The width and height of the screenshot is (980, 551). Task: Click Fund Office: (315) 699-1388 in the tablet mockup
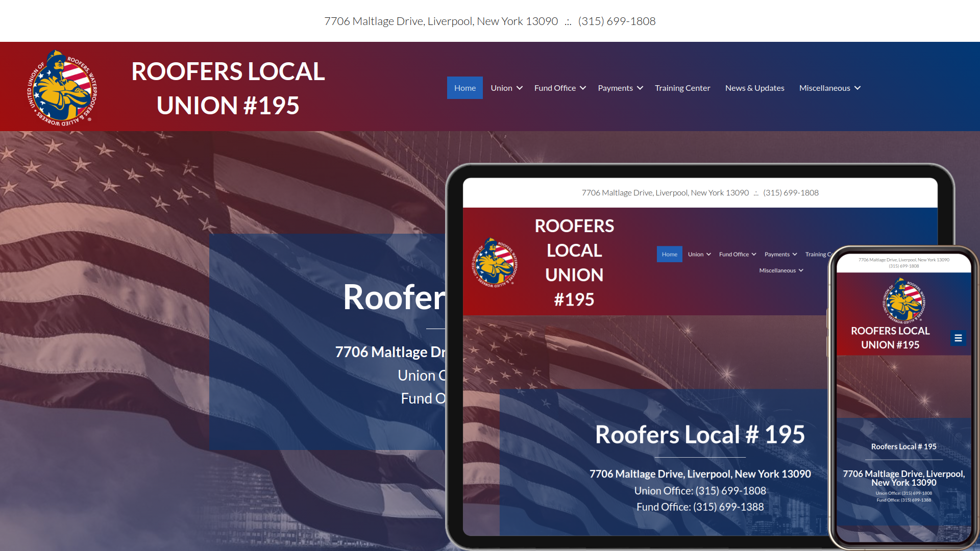(700, 507)
